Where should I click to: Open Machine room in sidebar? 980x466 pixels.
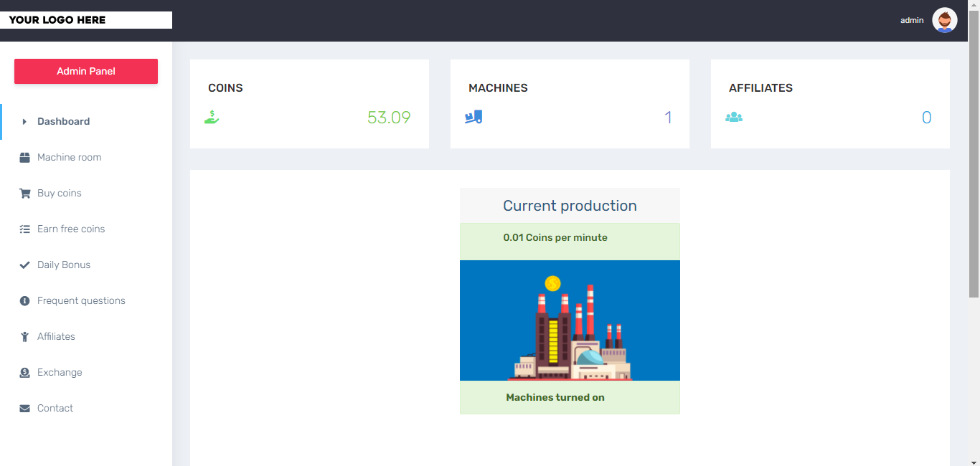(x=86, y=158)
